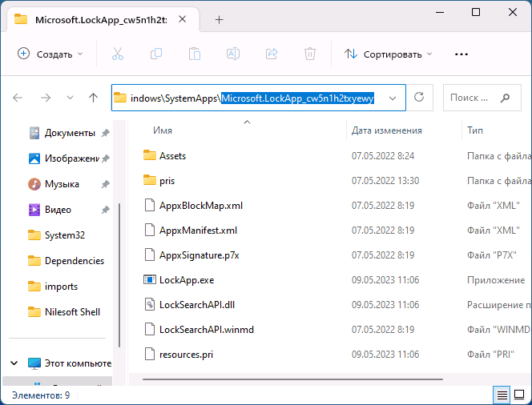Click the horizontal scrollbar in file list

coord(292,379)
